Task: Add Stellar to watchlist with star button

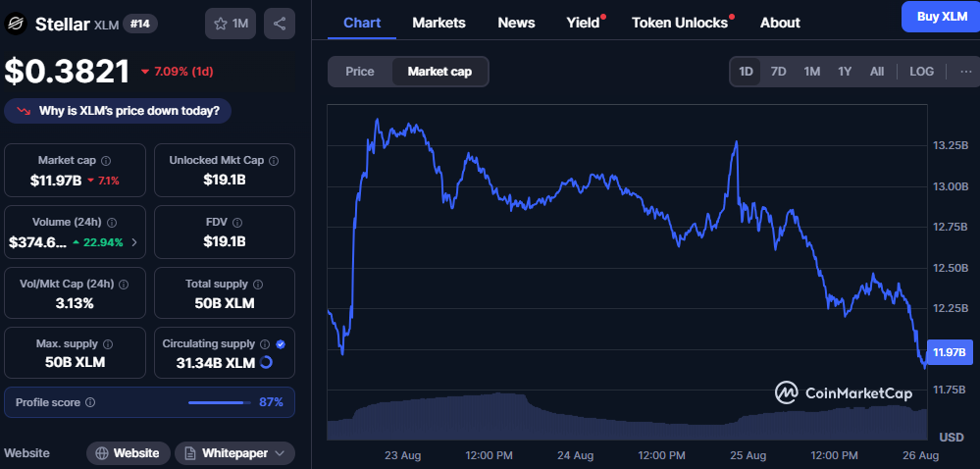Action: [232, 24]
